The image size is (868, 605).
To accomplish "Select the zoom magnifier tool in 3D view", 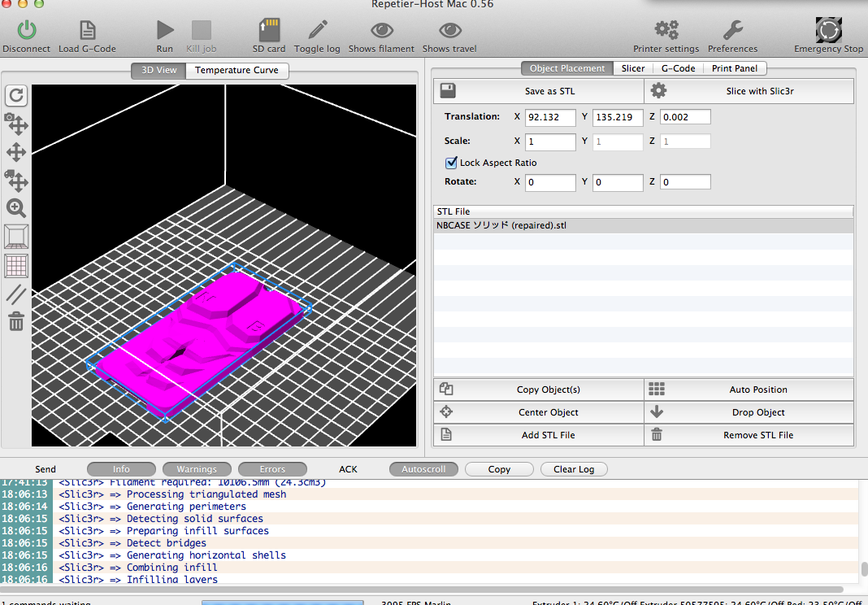I will tap(16, 208).
